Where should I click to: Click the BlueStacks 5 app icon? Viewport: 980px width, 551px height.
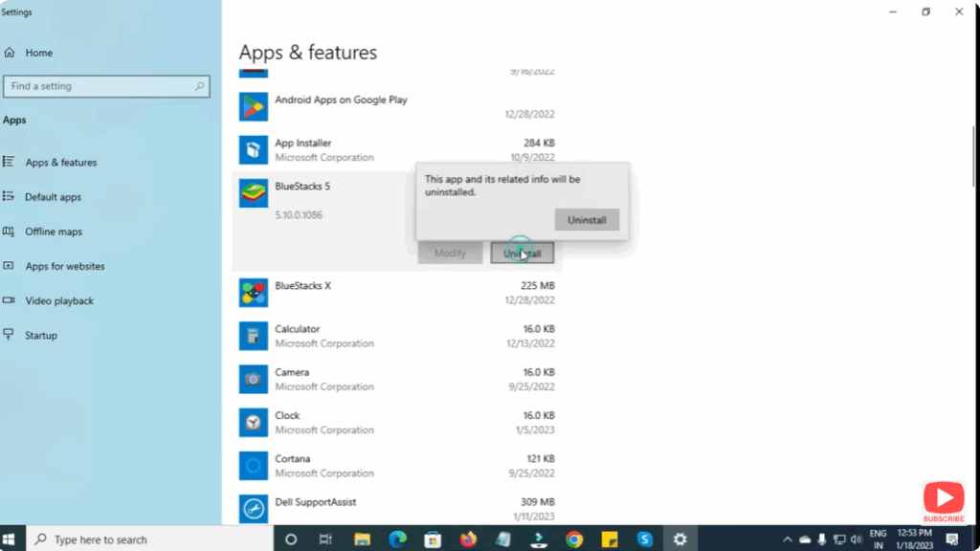click(253, 193)
